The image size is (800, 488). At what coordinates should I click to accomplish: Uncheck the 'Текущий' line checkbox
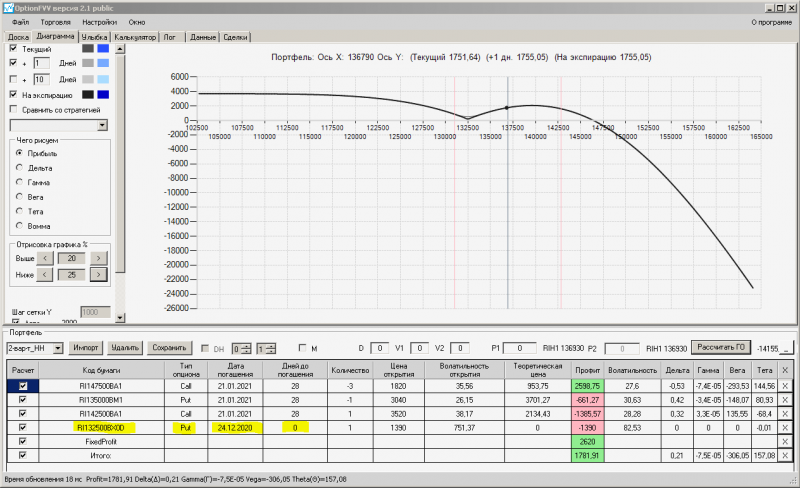[x=14, y=48]
